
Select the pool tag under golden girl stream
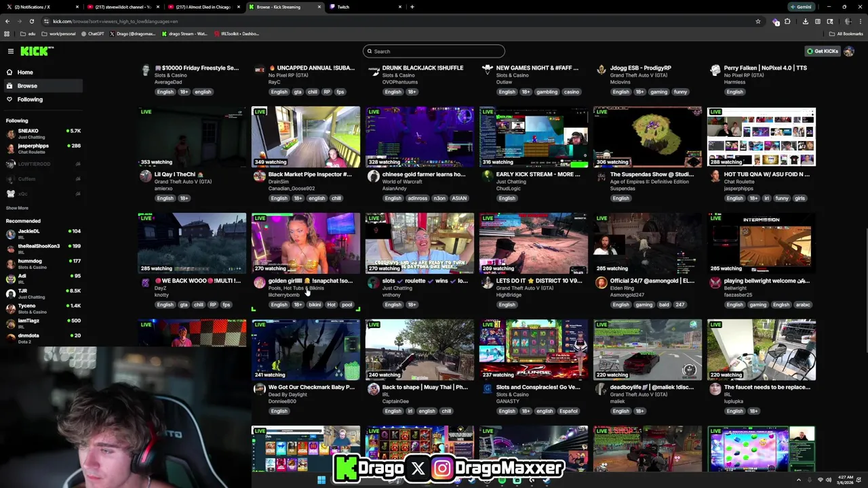347,304
